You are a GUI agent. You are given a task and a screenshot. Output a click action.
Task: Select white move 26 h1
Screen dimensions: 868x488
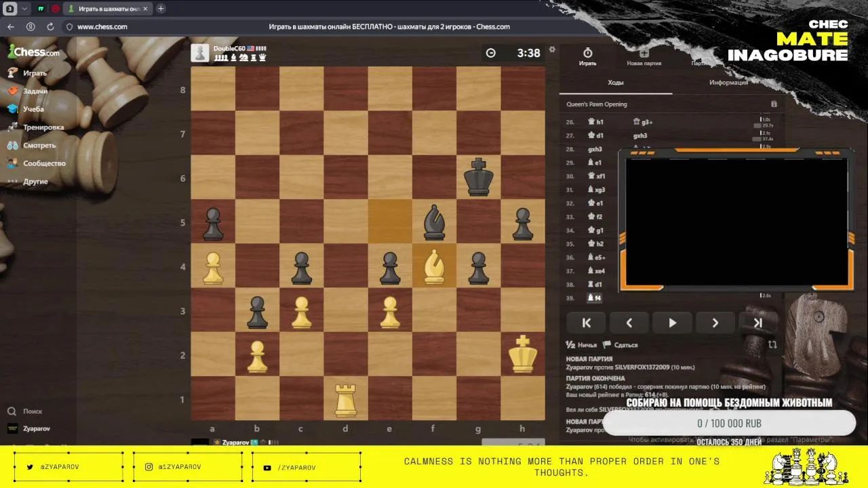tap(595, 122)
